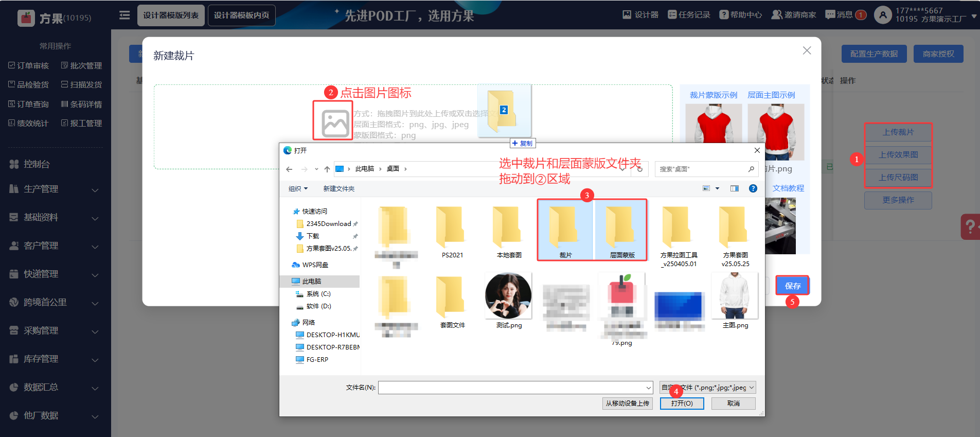This screenshot has width=980, height=437.
Task: Select the 本地套图 folder
Action: (x=509, y=232)
